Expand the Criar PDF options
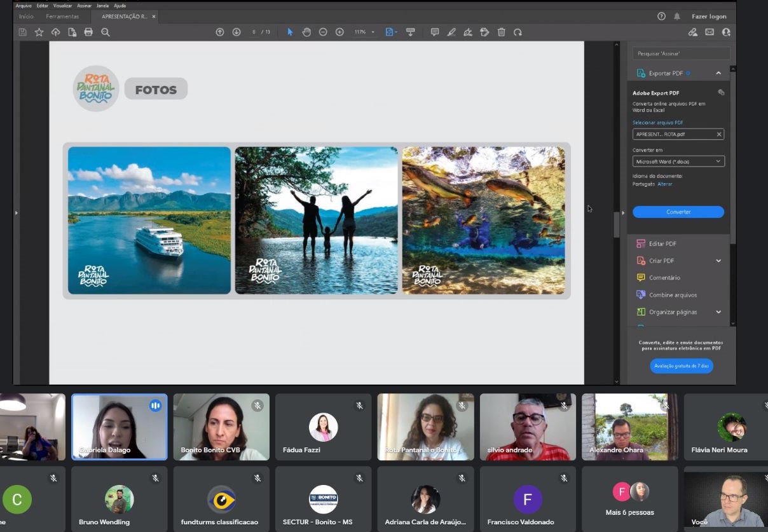 718,261
